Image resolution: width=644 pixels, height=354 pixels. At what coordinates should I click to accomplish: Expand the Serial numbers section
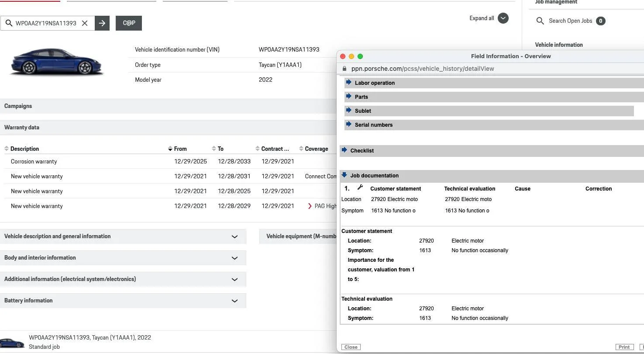click(x=348, y=124)
